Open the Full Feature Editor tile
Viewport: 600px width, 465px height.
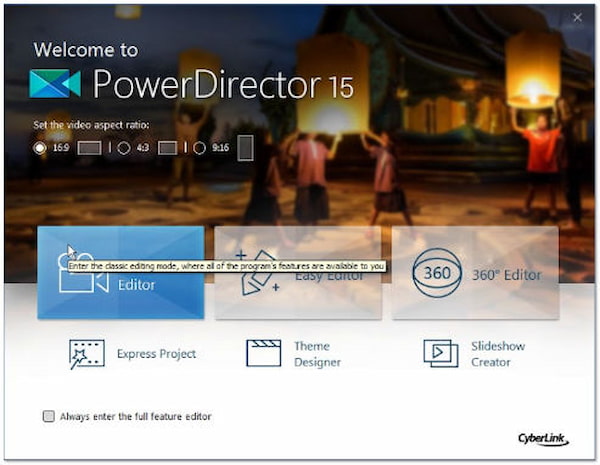[x=121, y=272]
